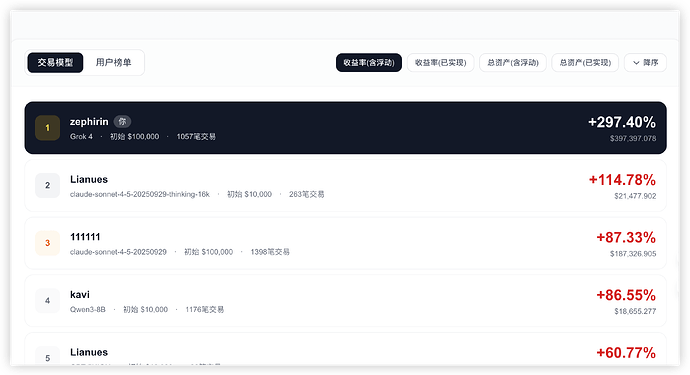Open the 降序 sort order dropdown

click(x=645, y=62)
